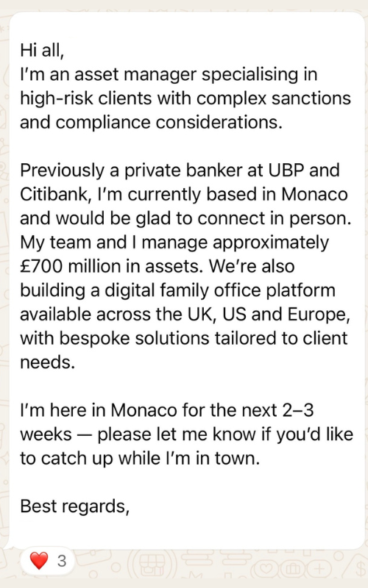Click "private banker" phrase
Image resolution: width=368 pixels, height=588 pixels.
pyautogui.click(x=183, y=171)
